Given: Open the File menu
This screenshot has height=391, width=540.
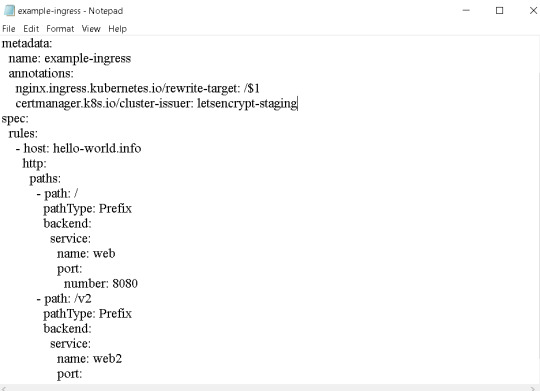Looking at the screenshot, I should point(9,29).
